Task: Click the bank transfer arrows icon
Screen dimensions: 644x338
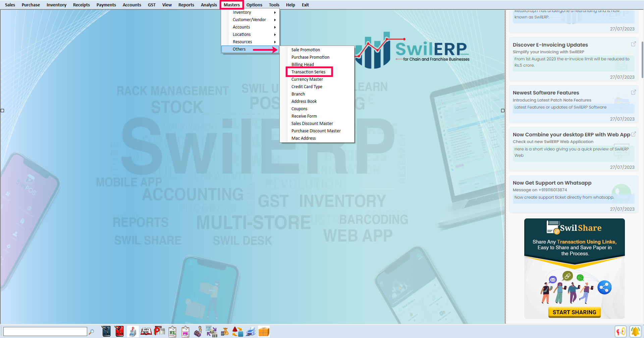Action: click(x=211, y=331)
